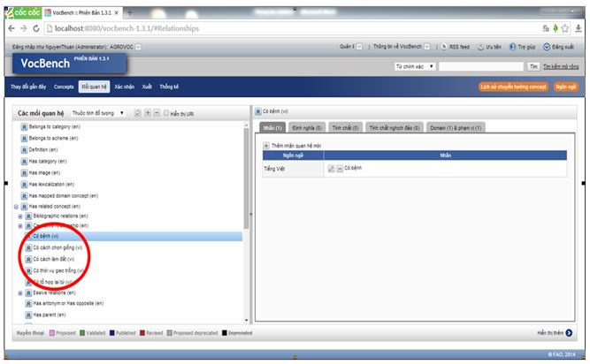Switch to Định nghĩa (0) tab
Image resolution: width=590 pixels, height=364 pixels.
click(x=307, y=128)
